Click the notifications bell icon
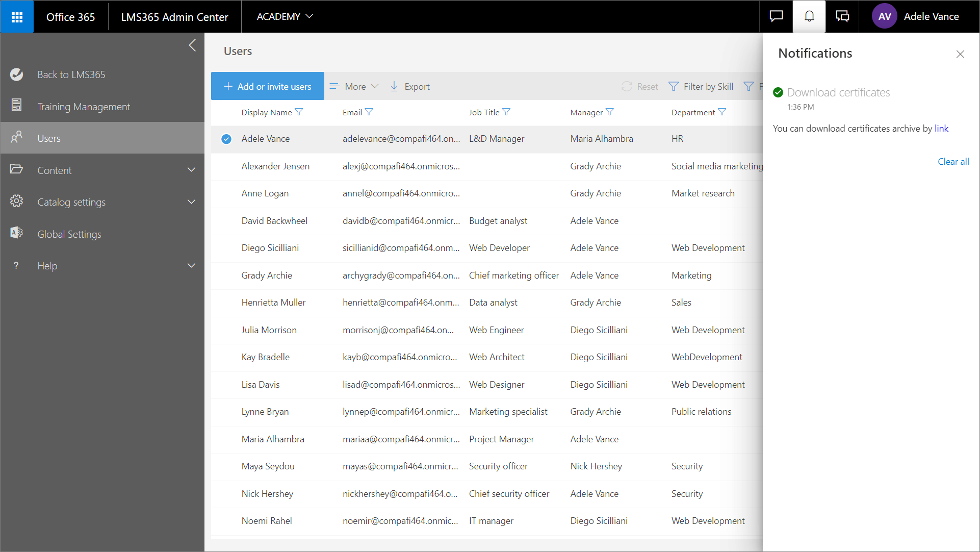Screen dimensions: 980x552 [809, 17]
